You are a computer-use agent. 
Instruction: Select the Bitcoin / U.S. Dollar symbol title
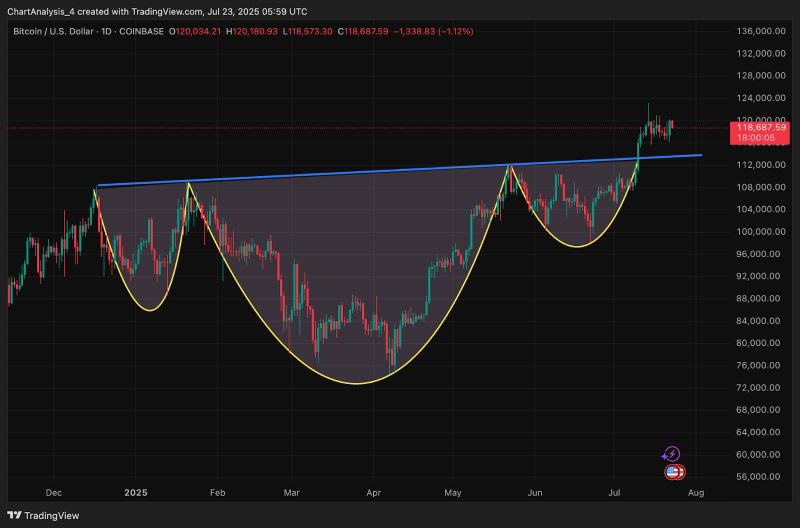pyautogui.click(x=58, y=32)
